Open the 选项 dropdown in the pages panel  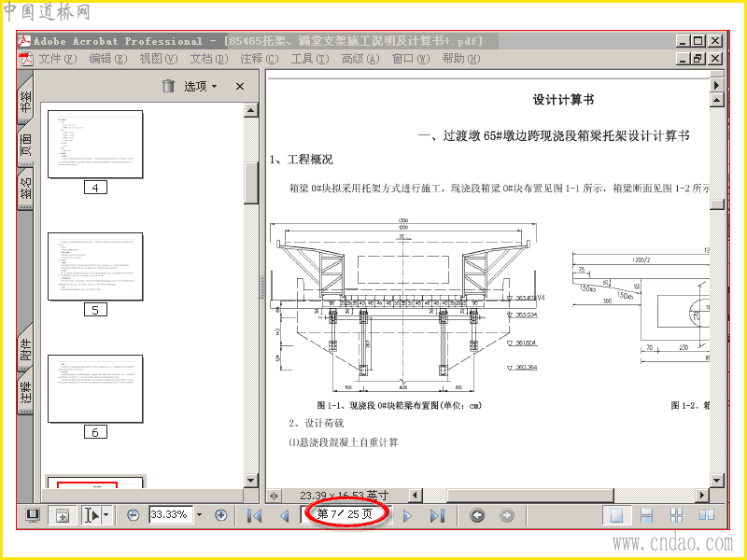tap(200, 86)
